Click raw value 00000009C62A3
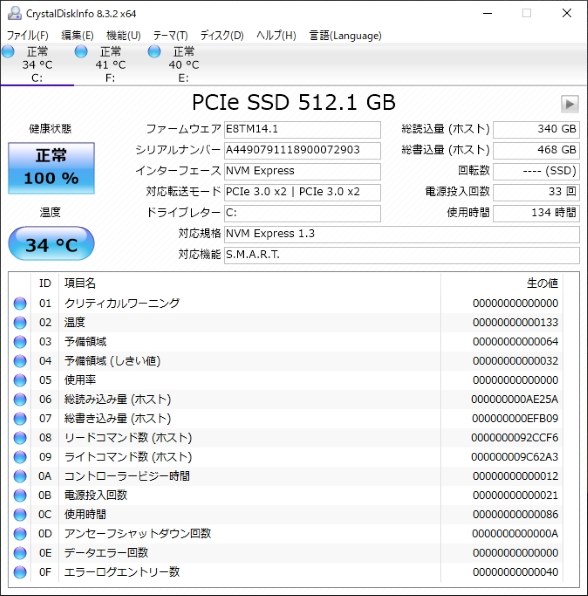This screenshot has height=596, width=588. pyautogui.click(x=515, y=457)
